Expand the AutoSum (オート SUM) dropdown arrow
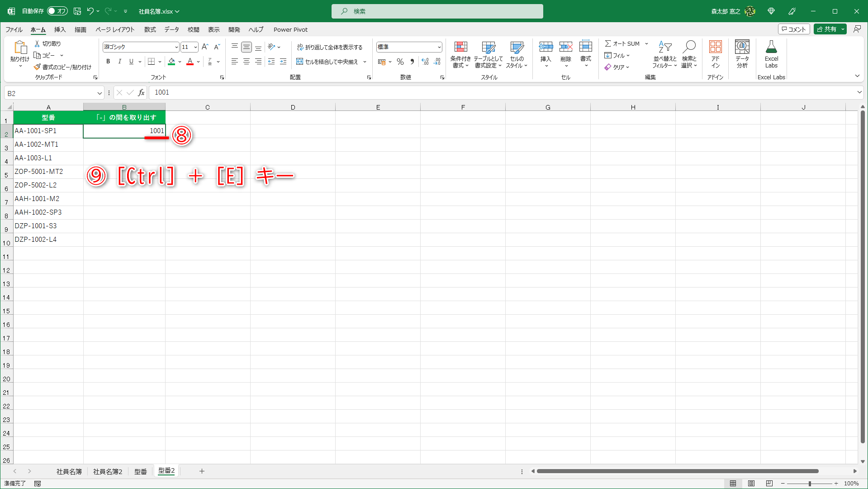 tap(646, 43)
